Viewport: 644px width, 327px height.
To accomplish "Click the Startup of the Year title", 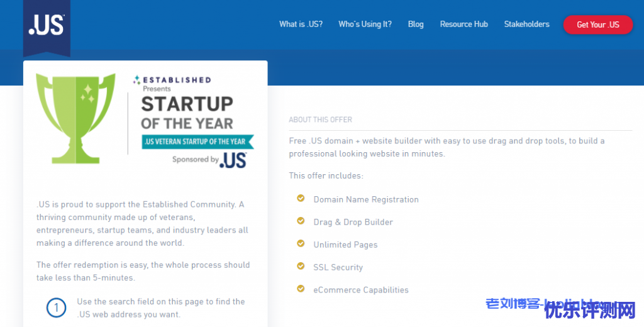I will (187, 112).
